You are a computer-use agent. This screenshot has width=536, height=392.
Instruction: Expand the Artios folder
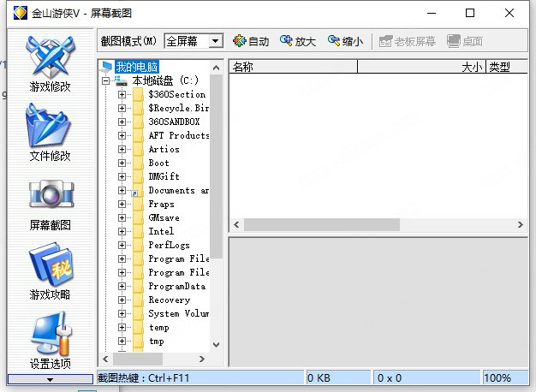122,149
